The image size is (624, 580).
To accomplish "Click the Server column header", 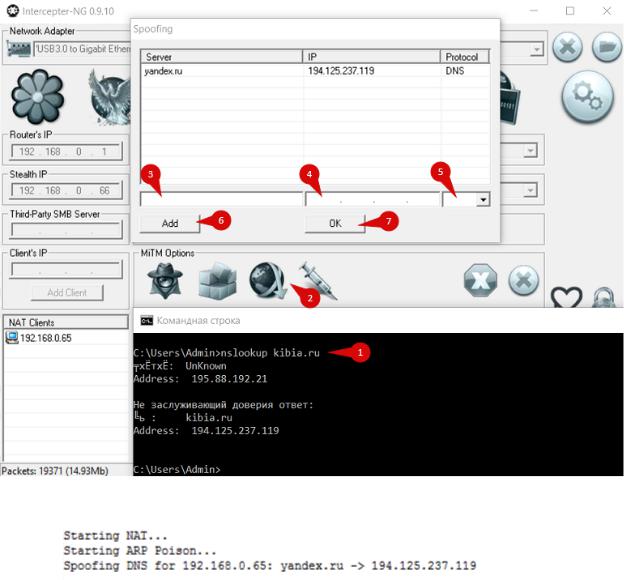I will 222,57.
